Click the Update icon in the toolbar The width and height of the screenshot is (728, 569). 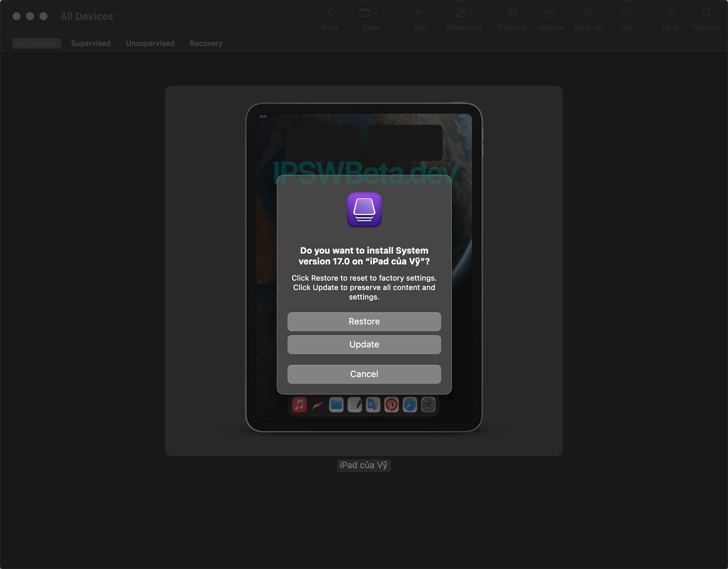550,13
